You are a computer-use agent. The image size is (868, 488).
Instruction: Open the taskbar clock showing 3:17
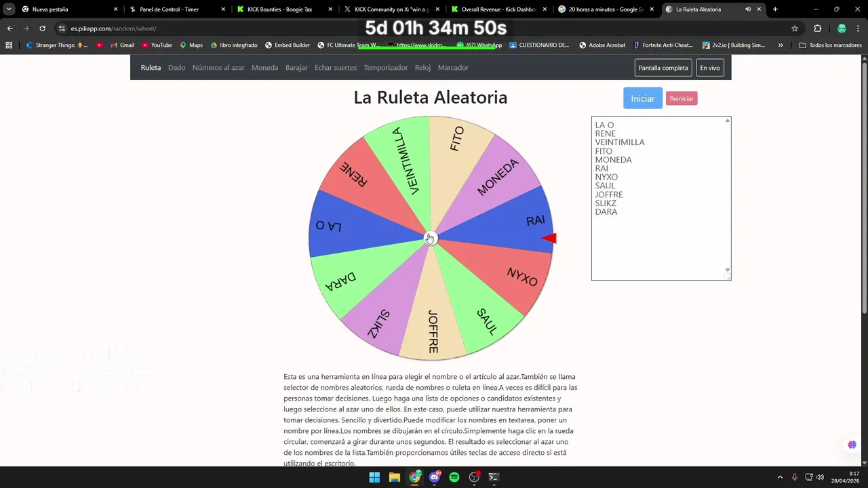click(x=846, y=477)
